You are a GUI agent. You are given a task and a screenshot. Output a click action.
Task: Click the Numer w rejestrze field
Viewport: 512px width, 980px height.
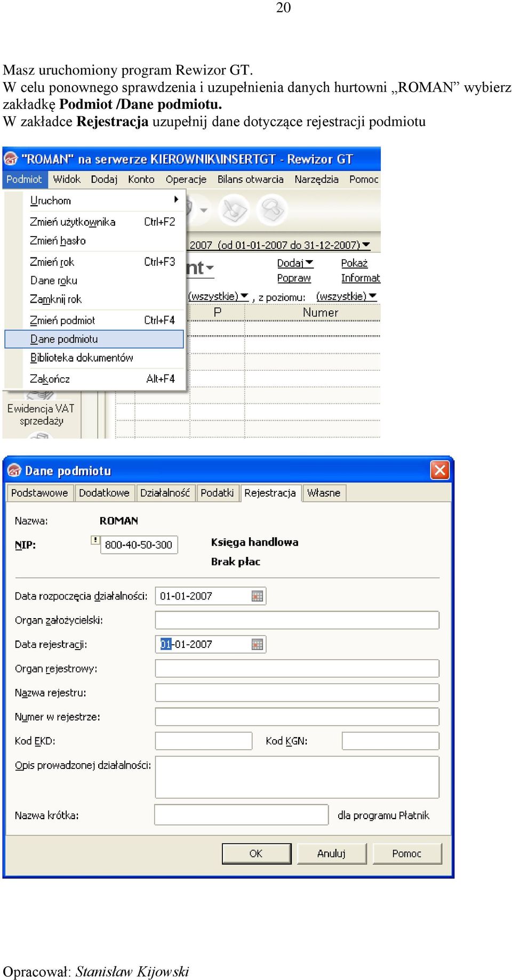coord(297,717)
